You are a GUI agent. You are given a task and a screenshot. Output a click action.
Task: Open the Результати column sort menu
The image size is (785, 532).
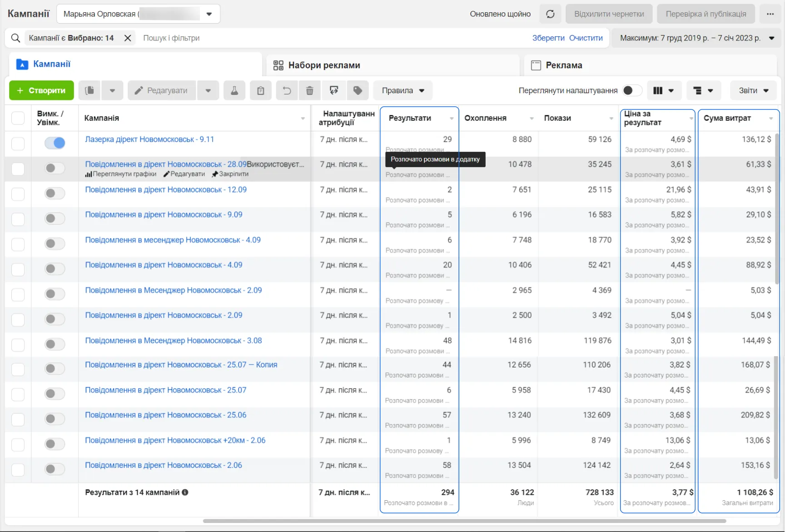[452, 119]
